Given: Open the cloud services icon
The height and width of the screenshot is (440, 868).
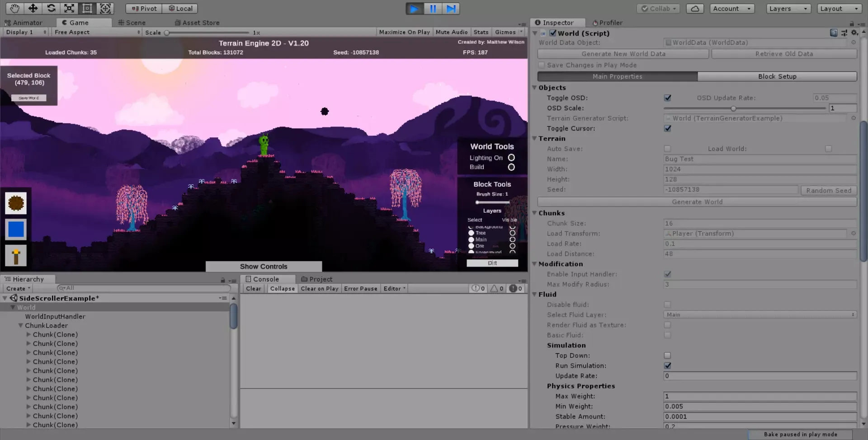Looking at the screenshot, I should [x=694, y=9].
